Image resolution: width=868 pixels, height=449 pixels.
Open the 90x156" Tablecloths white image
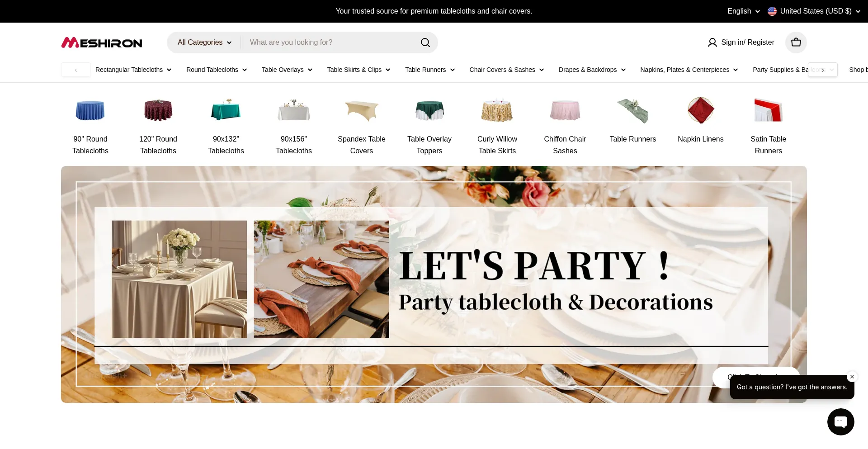tap(294, 110)
